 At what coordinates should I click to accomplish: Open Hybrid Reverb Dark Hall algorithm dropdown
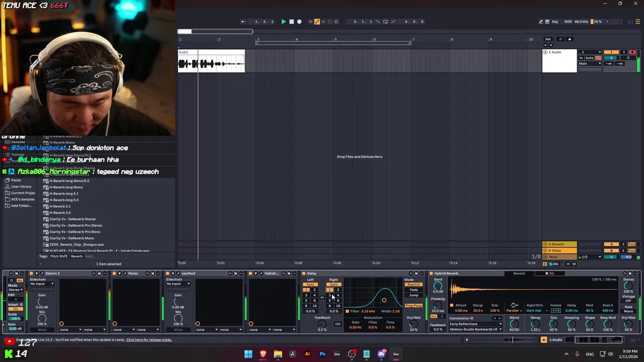pos(537,311)
